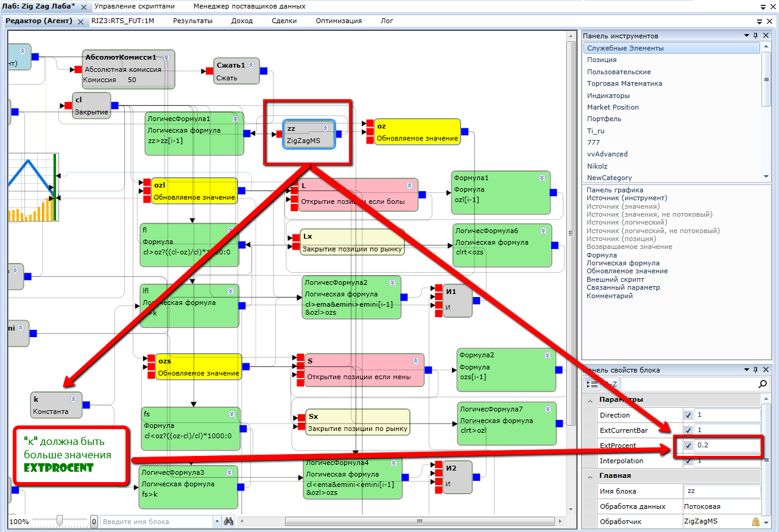This screenshot has width=779, height=532.
Task: Collapse the ЛогичесФормула2 block chevron
Action: pos(392,282)
